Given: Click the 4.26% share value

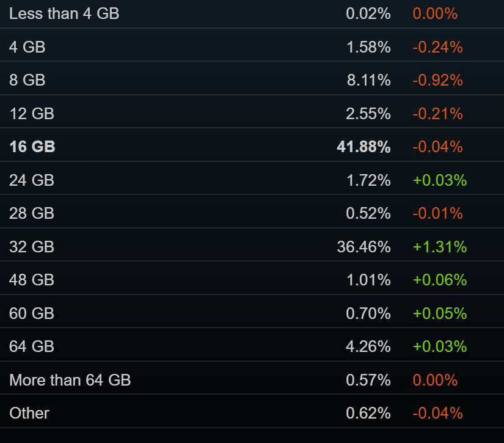Looking at the screenshot, I should (x=368, y=346).
